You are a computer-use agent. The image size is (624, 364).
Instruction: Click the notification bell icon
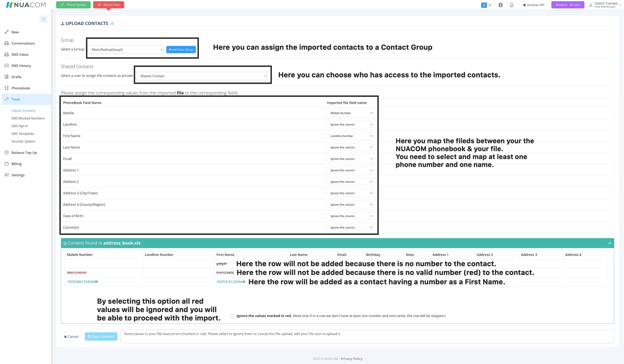(512, 5)
